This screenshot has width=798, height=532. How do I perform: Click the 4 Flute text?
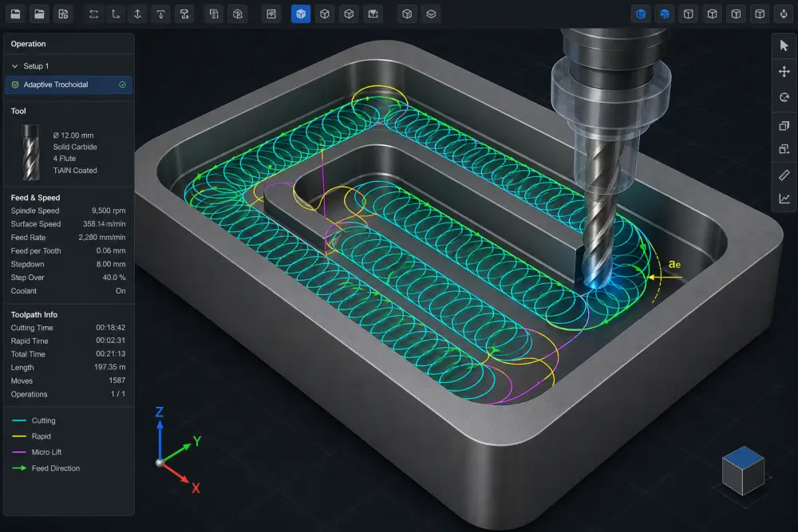64,159
